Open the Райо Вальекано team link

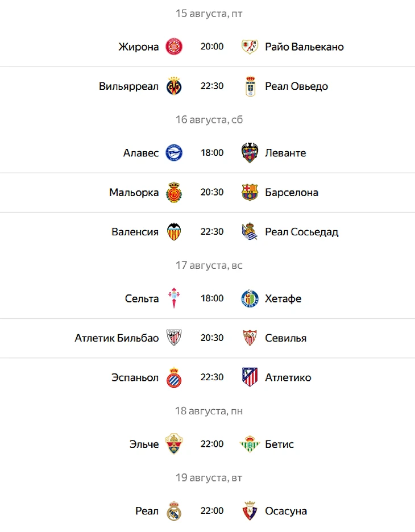(x=304, y=47)
